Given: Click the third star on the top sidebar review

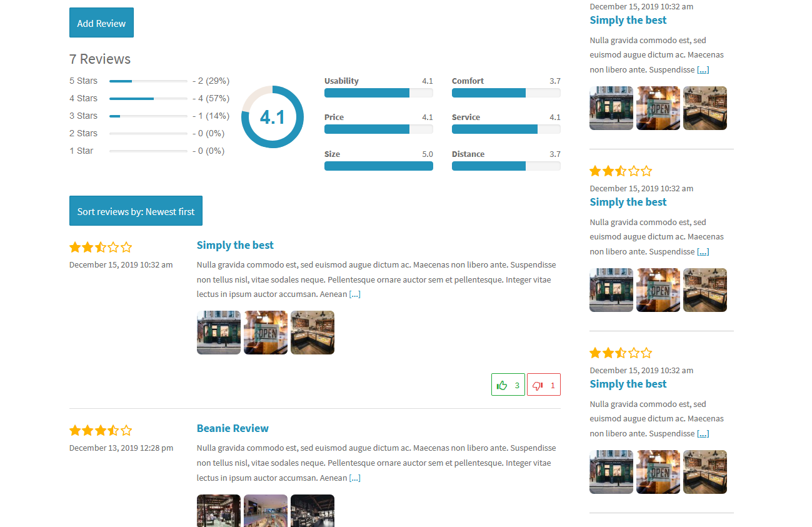Looking at the screenshot, I should click(x=621, y=170).
